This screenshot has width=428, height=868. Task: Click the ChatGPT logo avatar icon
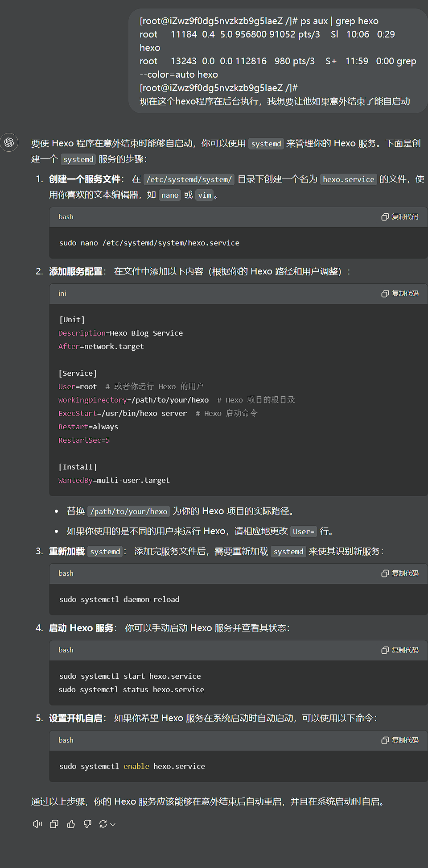9,142
